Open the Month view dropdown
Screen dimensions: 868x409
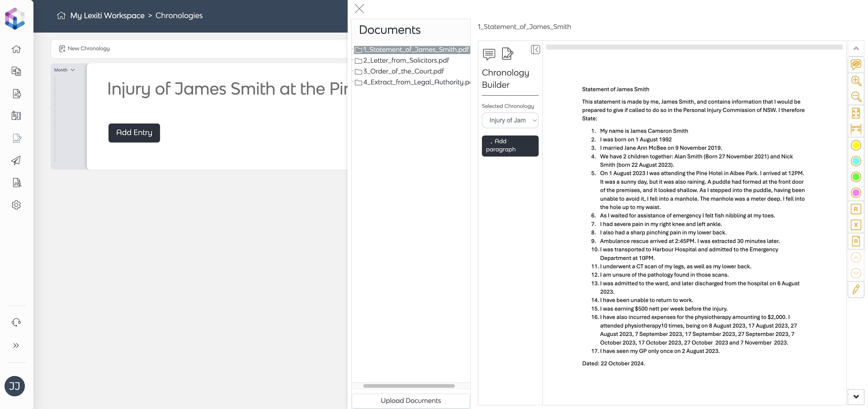pos(64,70)
